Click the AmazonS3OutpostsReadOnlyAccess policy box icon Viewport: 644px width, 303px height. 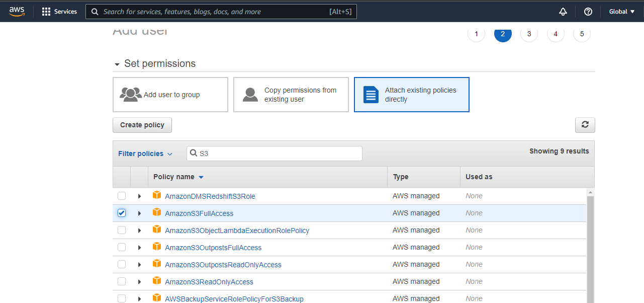click(x=157, y=264)
